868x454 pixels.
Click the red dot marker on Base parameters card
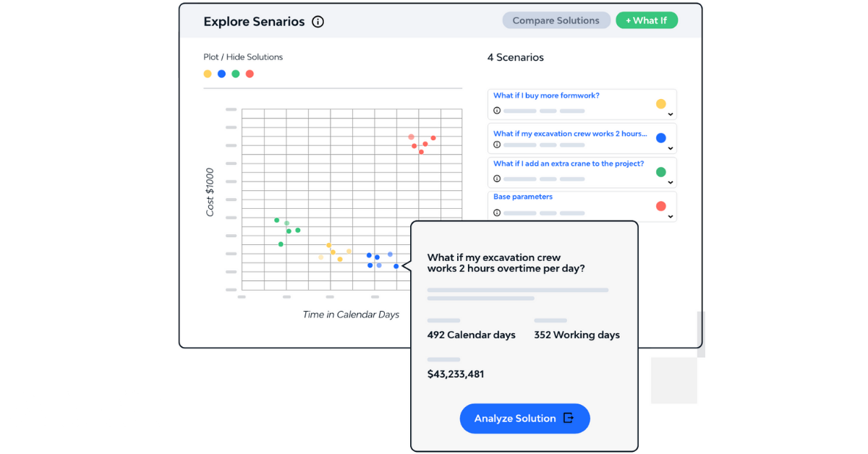tap(660, 206)
